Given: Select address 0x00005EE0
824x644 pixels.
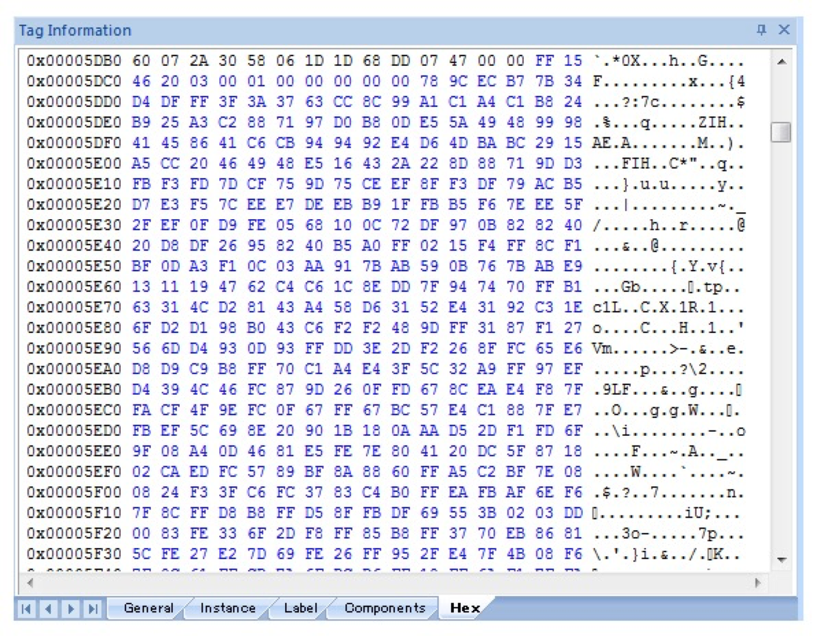Looking at the screenshot, I should pyautogui.click(x=74, y=452).
